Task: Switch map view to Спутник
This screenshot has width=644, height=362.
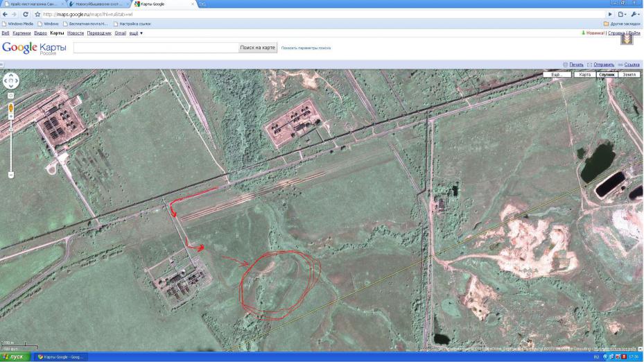Action: (607, 74)
